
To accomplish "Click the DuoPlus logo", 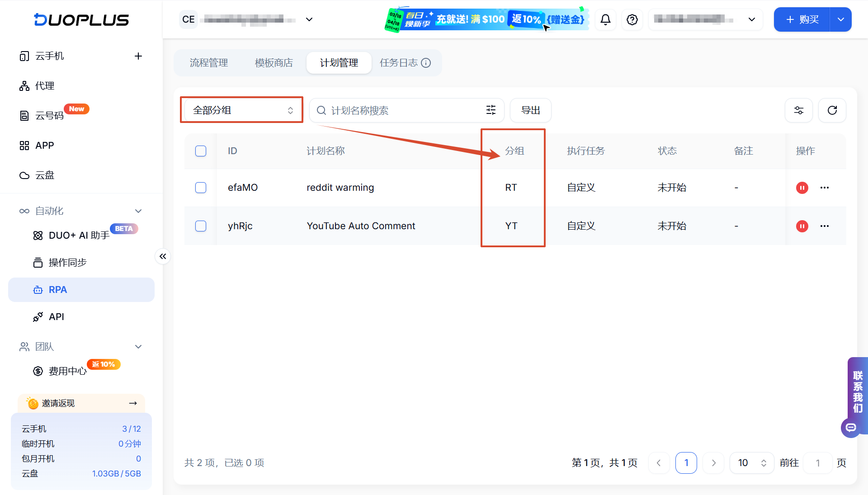I will pyautogui.click(x=81, y=19).
